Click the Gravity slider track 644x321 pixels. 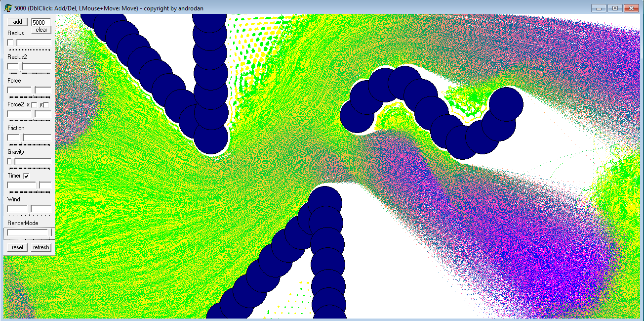pyautogui.click(x=29, y=162)
